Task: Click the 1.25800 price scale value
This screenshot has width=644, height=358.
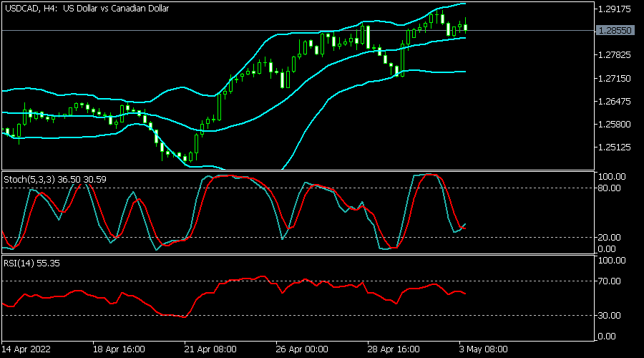Action: [615, 124]
